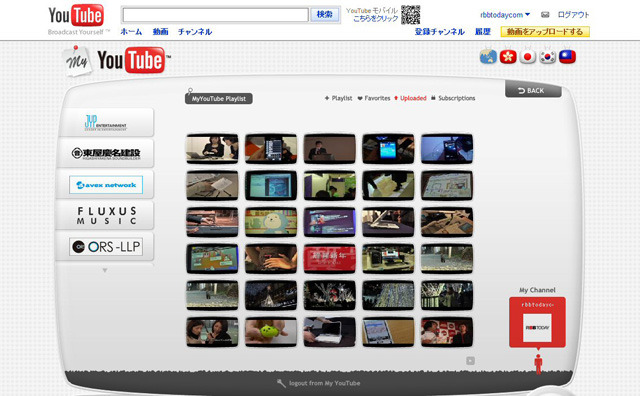Open FLUXUS MUSIC channel logo

point(106,216)
